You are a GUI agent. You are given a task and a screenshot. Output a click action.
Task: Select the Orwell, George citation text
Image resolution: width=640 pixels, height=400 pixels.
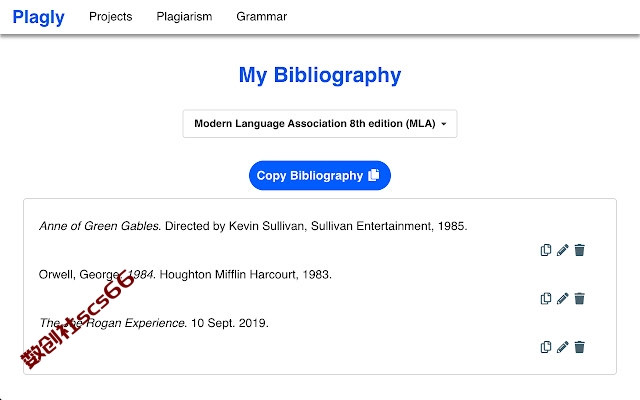tap(185, 274)
